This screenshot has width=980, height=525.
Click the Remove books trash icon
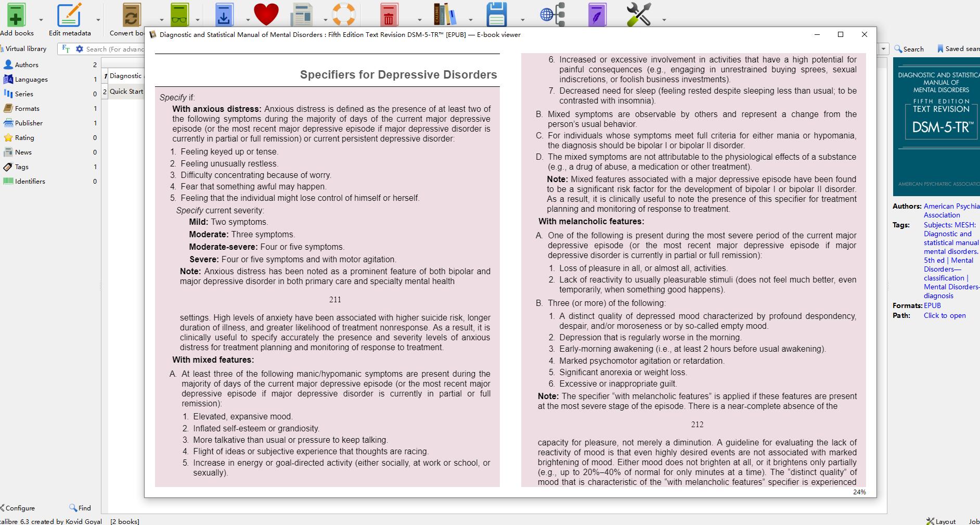(x=388, y=15)
